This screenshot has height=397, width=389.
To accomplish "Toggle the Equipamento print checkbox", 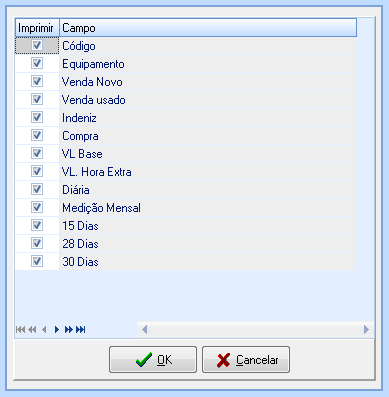I will pos(37,63).
